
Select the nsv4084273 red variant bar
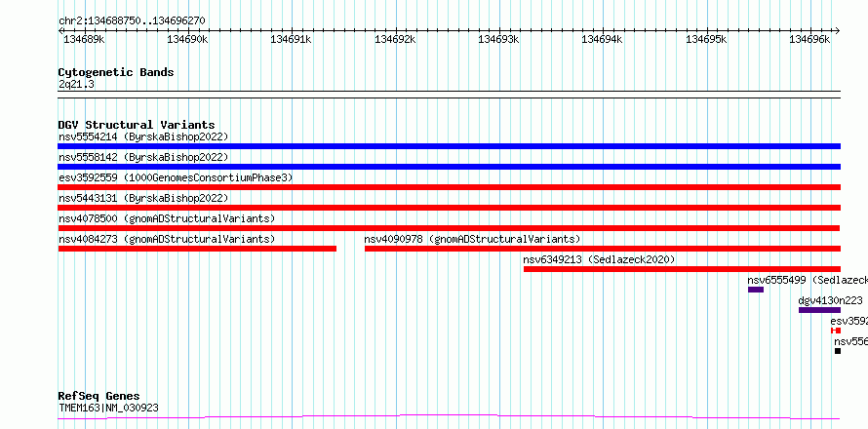click(197, 249)
